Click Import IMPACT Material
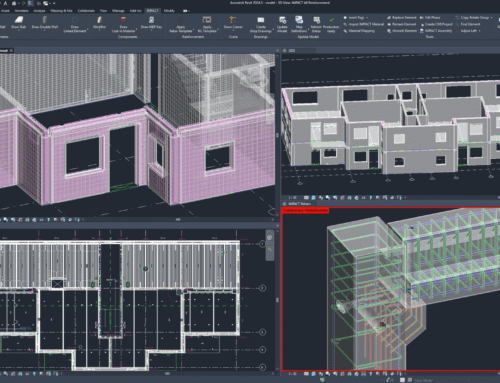Screen dimensions: 500x383 coord(364,24)
